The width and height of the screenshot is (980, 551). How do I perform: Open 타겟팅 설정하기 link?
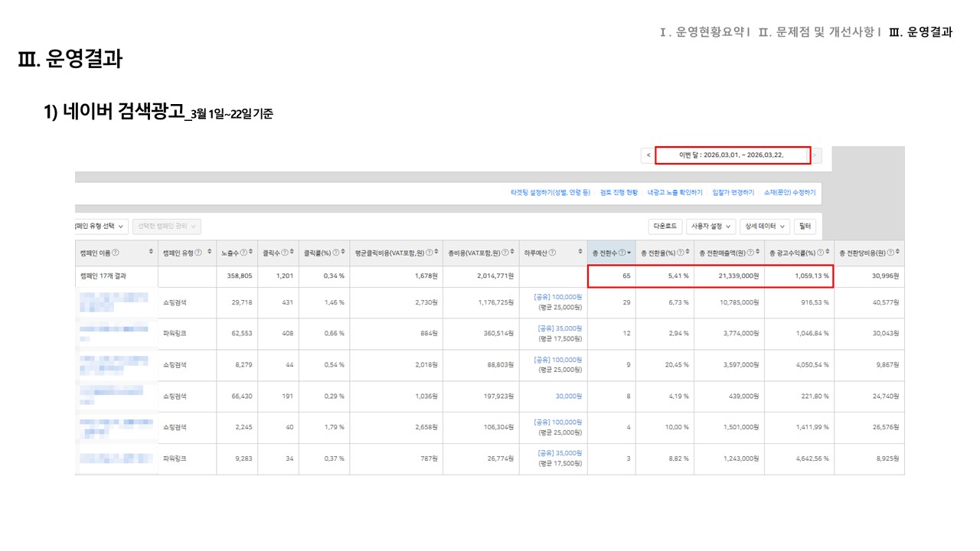pyautogui.click(x=550, y=193)
